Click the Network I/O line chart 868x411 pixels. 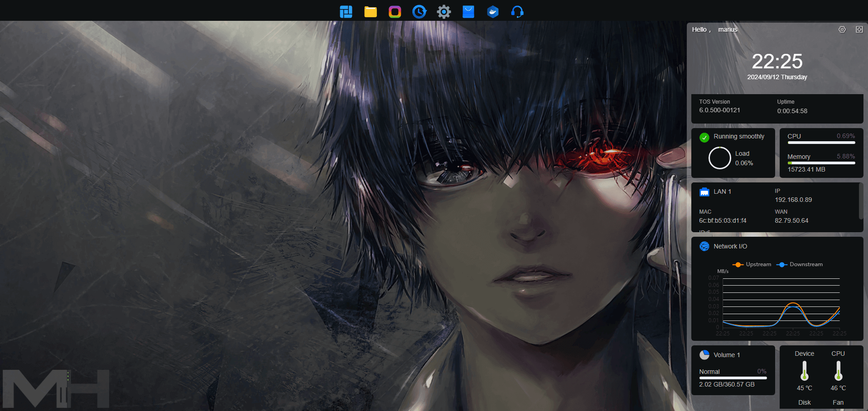(781, 302)
